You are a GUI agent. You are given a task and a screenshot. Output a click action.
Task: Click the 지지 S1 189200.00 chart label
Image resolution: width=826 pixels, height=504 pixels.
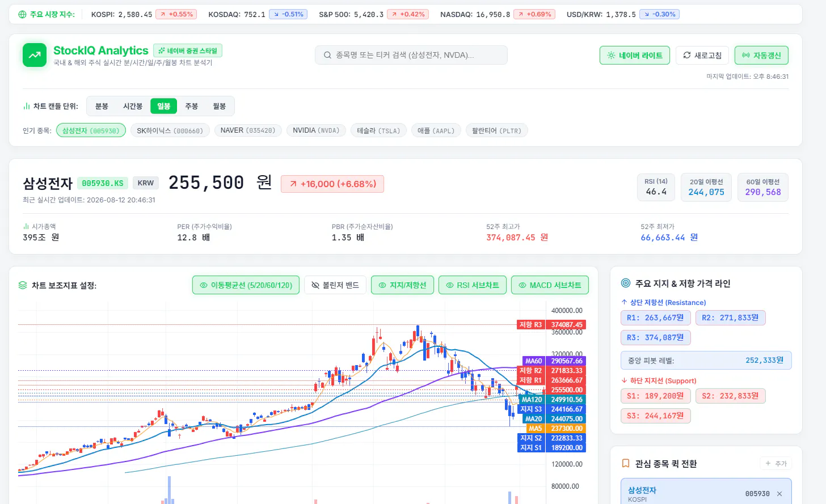coord(551,447)
